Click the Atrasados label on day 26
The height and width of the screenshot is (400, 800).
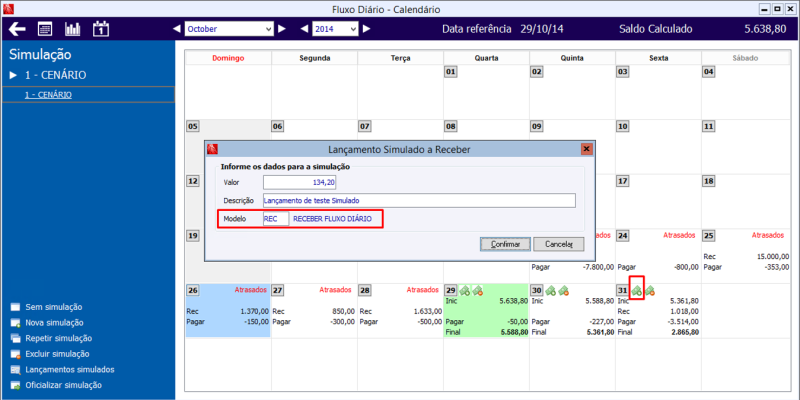[251, 290]
